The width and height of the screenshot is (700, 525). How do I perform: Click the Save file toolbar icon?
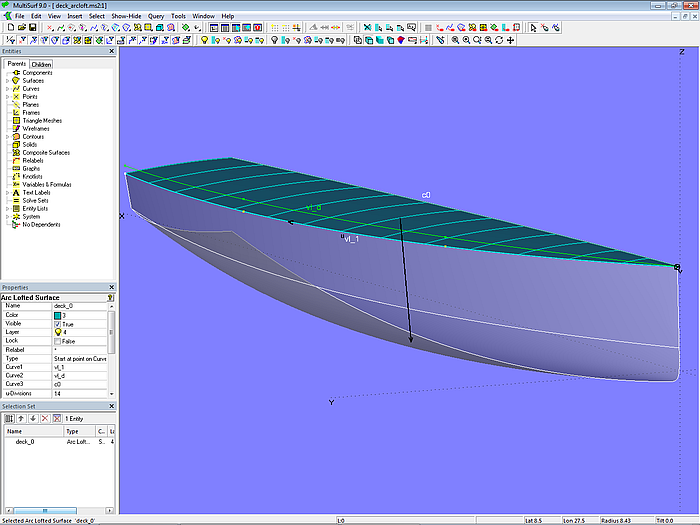(33, 28)
